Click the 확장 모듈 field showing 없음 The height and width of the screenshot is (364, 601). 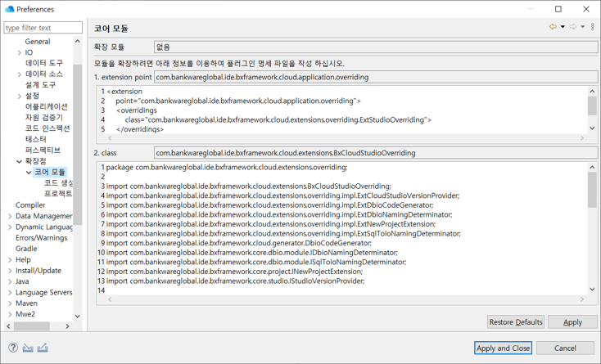point(376,47)
